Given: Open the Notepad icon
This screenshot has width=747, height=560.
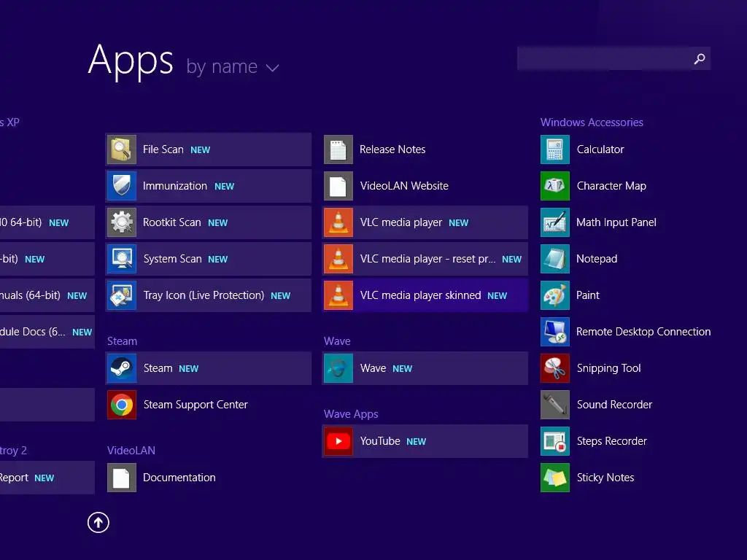Looking at the screenshot, I should [x=555, y=259].
